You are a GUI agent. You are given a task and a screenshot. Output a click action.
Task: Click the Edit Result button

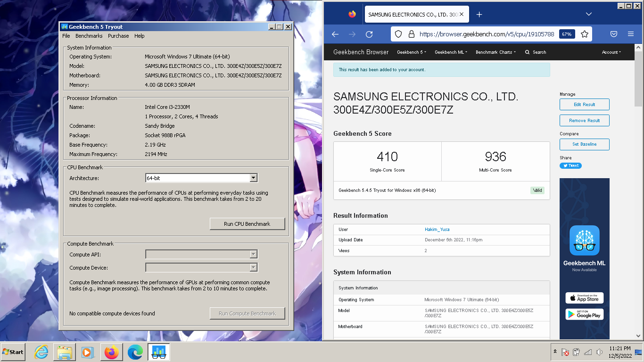click(585, 105)
